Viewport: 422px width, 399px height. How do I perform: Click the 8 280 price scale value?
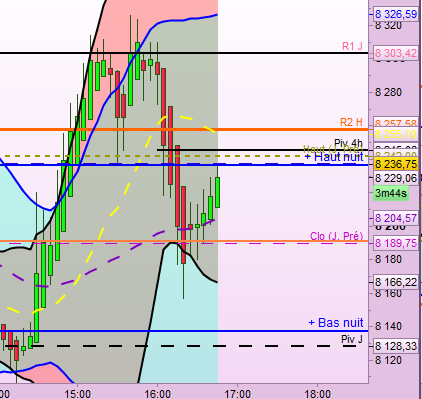(388, 92)
